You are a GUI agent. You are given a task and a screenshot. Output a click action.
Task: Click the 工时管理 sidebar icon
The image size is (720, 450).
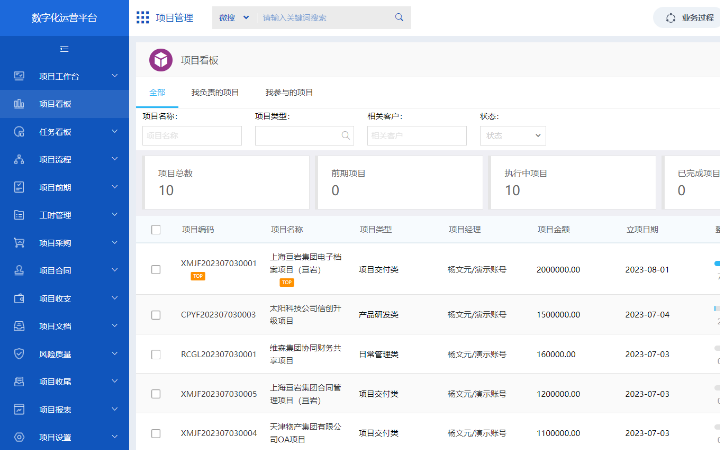pos(19,215)
